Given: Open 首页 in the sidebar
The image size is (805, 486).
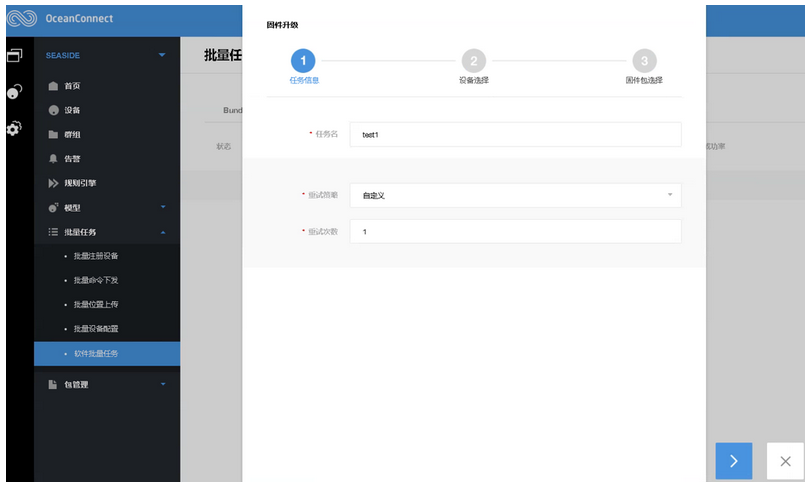Looking at the screenshot, I should [x=72, y=86].
